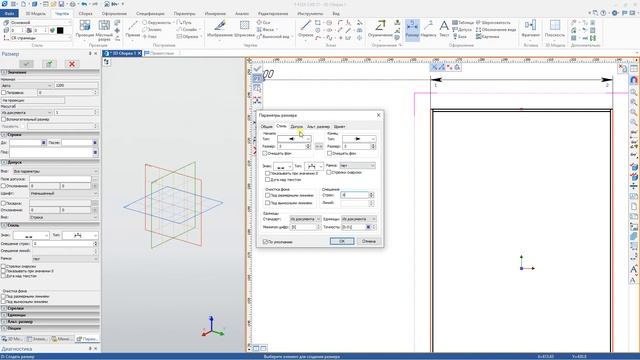Open the Файл menu
640x360 pixels.
pyautogui.click(x=9, y=13)
